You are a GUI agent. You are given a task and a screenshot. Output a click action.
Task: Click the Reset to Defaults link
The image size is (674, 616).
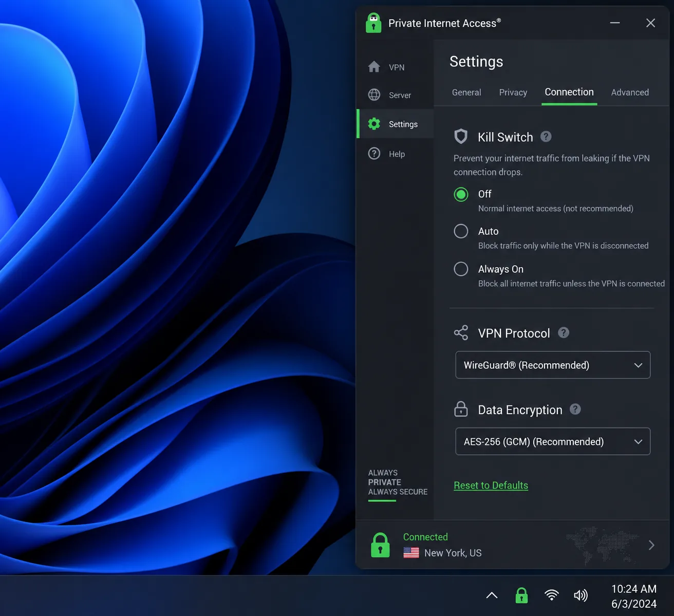tap(491, 486)
